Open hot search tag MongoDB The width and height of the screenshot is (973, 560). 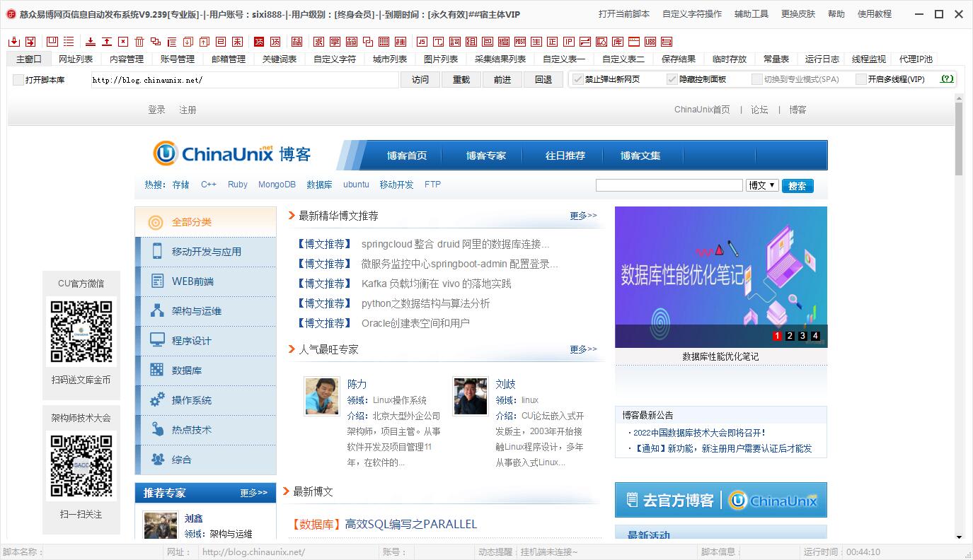277,185
